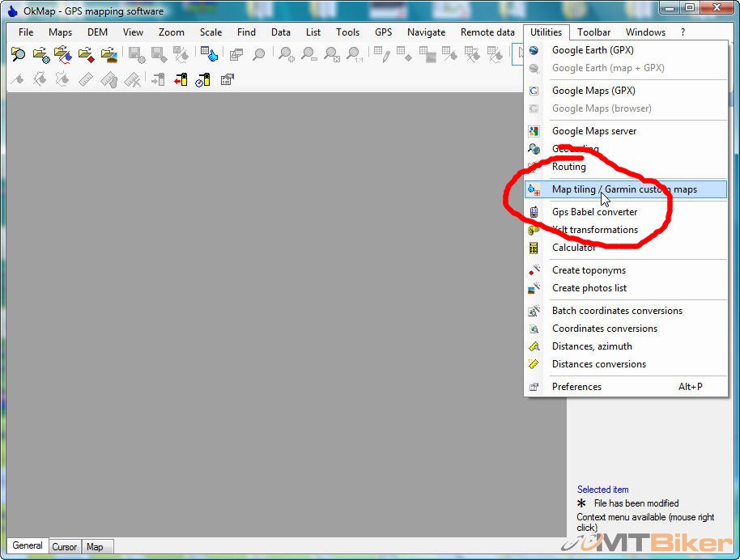Open the Calculator utility
The image size is (740, 560).
coord(573,248)
